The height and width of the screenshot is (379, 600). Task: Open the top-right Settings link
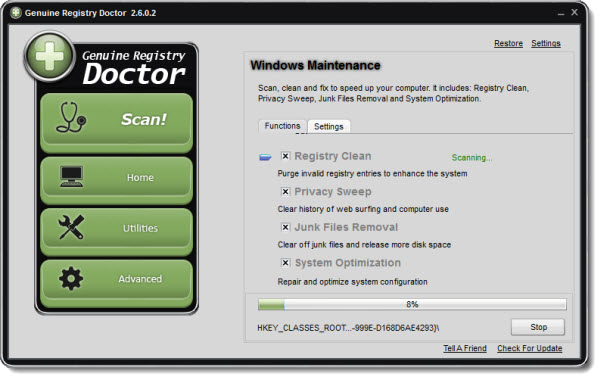coord(546,43)
